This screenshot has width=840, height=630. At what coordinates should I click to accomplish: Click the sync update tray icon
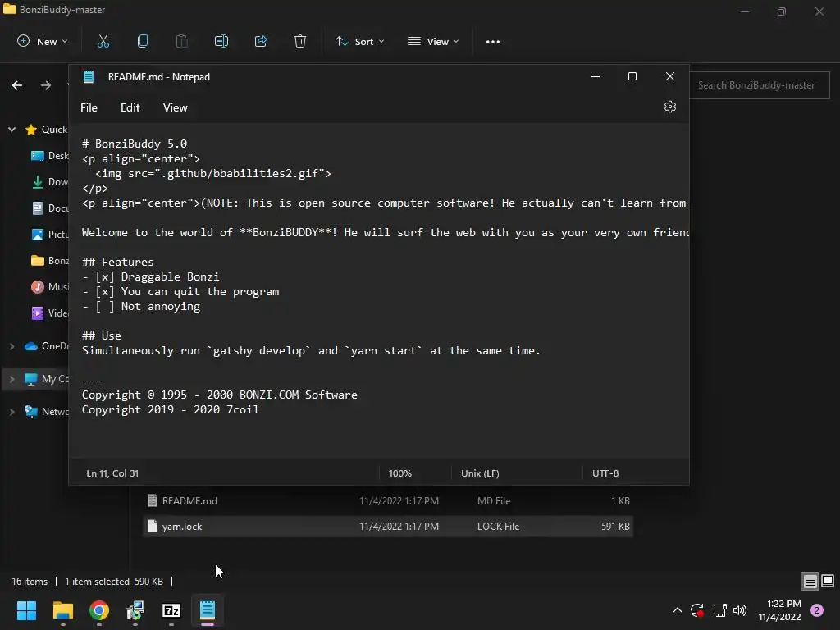click(697, 610)
